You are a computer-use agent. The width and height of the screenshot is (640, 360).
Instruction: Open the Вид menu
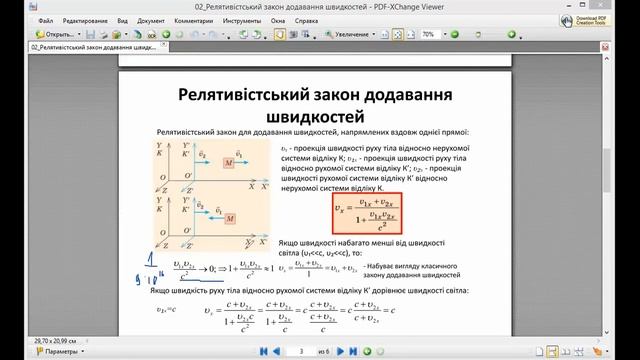tap(122, 21)
